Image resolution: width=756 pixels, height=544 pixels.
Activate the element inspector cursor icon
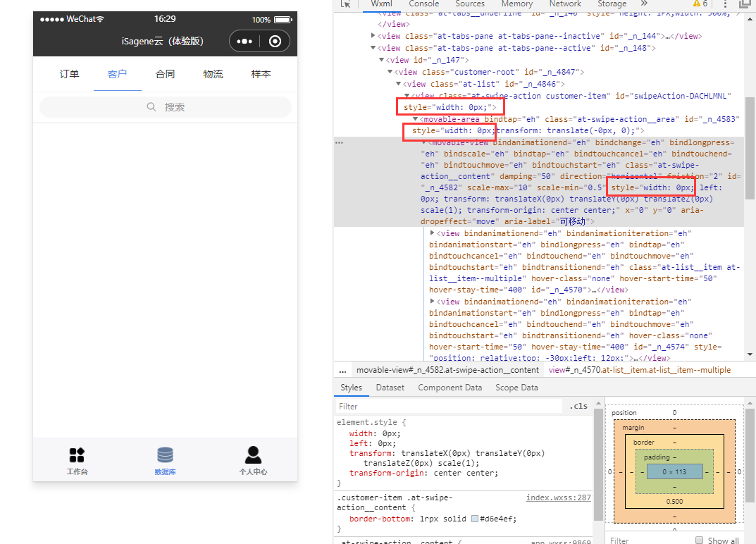coord(345,4)
